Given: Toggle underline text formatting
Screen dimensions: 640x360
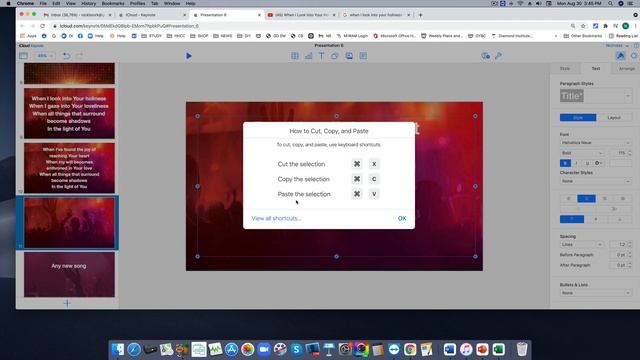Looking at the screenshot, I should (587, 163).
